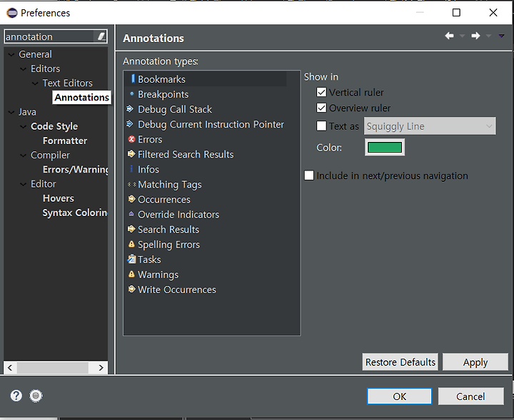Select the Occurrences annotation type
514x420 pixels.
(164, 200)
